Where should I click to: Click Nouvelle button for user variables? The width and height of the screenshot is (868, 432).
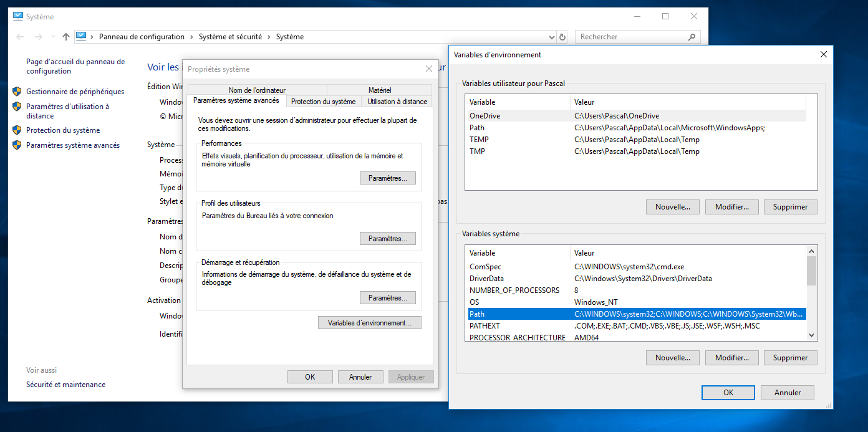(x=673, y=207)
